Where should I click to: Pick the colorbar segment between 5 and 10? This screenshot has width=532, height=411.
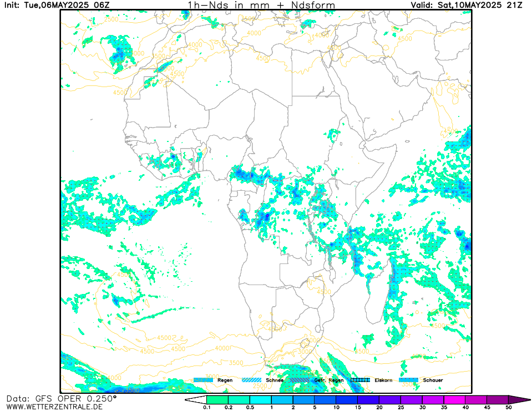click(325, 400)
